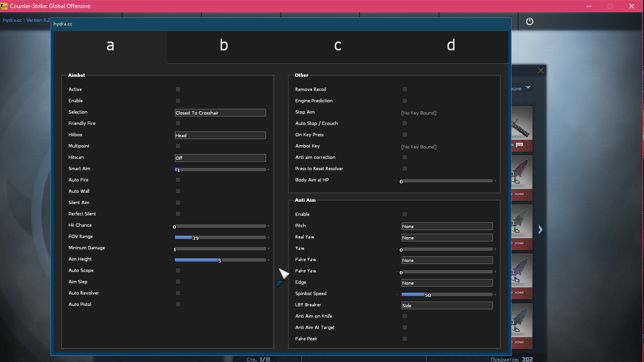Toggle the Remove Recoil checkbox
The width and height of the screenshot is (644, 362).
pos(405,89)
